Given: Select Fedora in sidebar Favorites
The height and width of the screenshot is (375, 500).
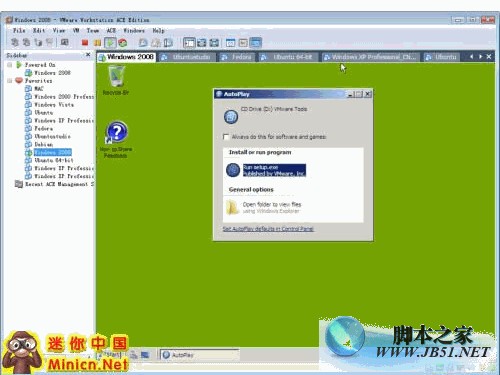Looking at the screenshot, I should pos(43,129).
